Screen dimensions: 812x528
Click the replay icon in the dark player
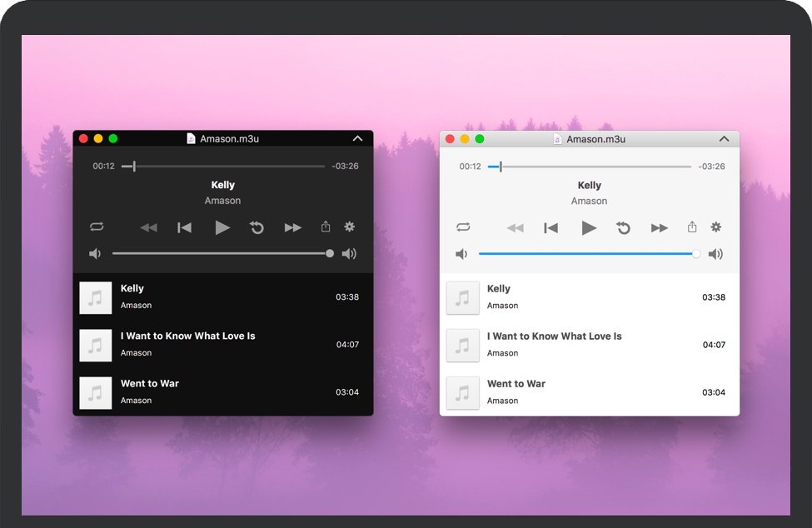[x=257, y=227]
